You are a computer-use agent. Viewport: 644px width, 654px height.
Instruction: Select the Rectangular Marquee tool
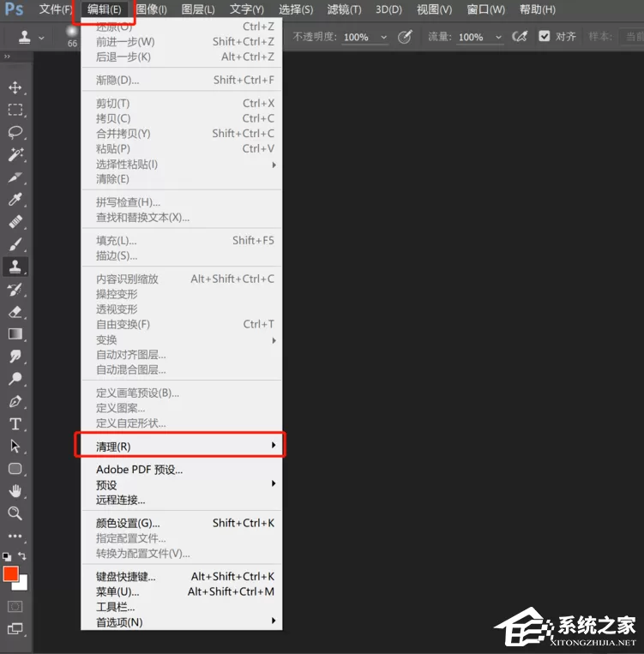click(15, 110)
